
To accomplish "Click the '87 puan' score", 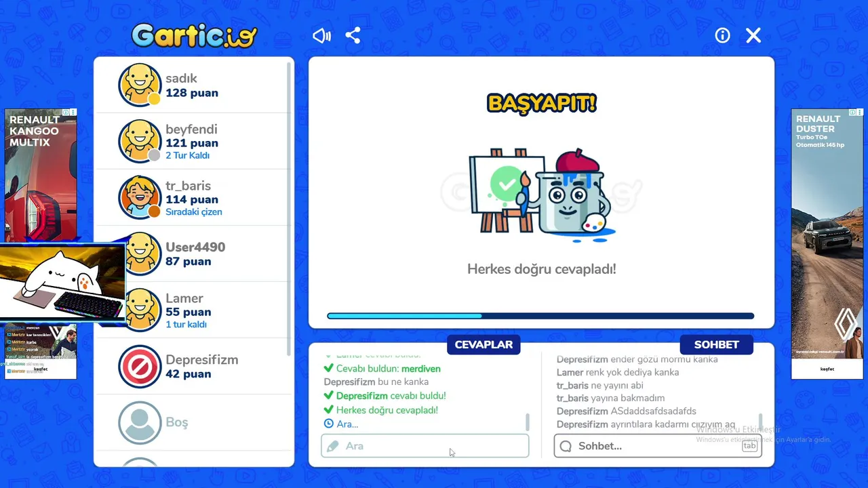I will (x=189, y=262).
